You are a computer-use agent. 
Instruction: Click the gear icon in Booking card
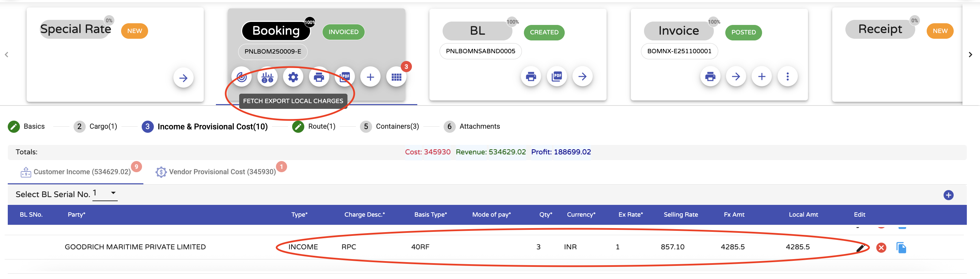click(293, 77)
